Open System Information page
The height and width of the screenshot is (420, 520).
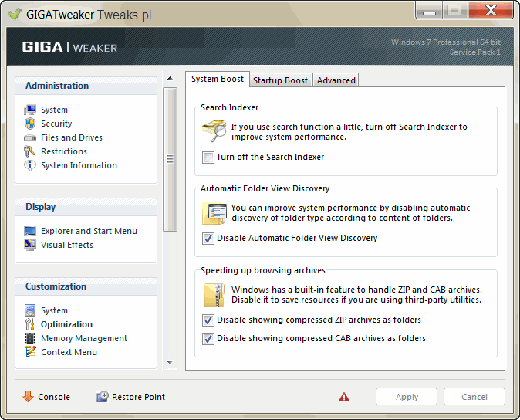[x=79, y=165]
